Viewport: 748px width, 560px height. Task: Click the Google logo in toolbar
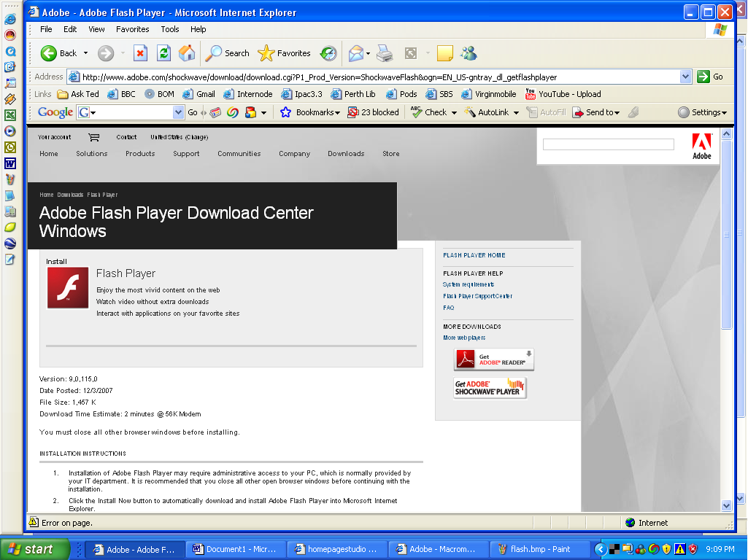(x=55, y=112)
